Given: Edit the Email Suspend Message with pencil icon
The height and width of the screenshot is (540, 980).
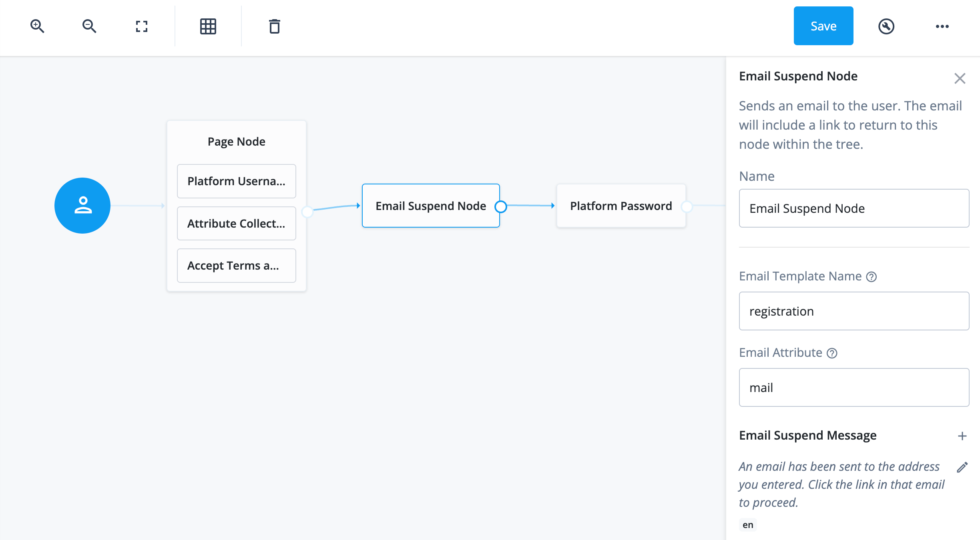Looking at the screenshot, I should (963, 467).
